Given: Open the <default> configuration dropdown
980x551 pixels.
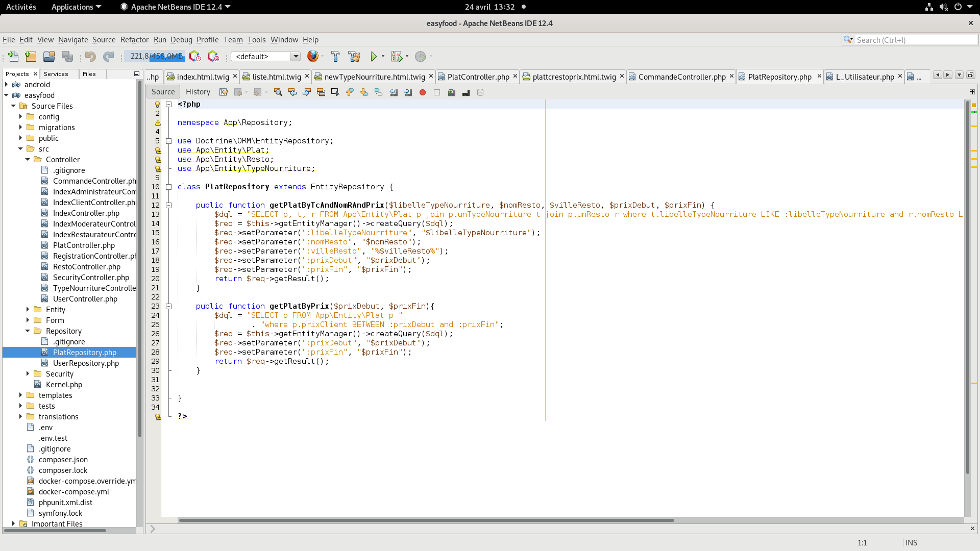Looking at the screenshot, I should [x=296, y=57].
